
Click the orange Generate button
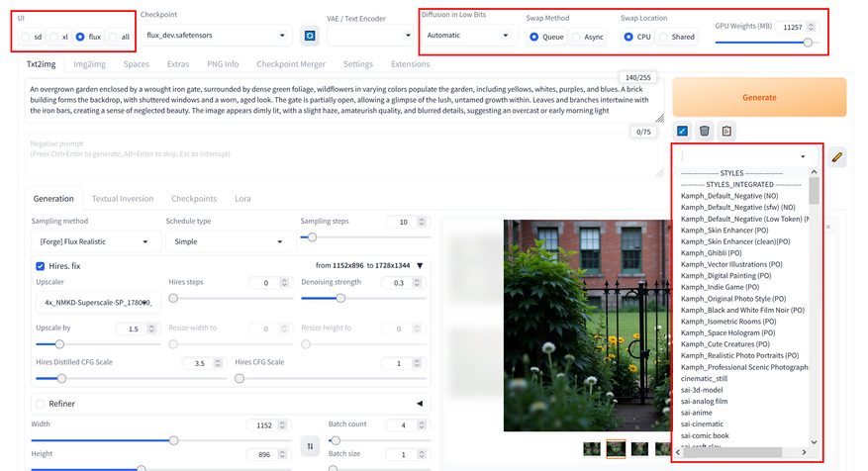759,97
